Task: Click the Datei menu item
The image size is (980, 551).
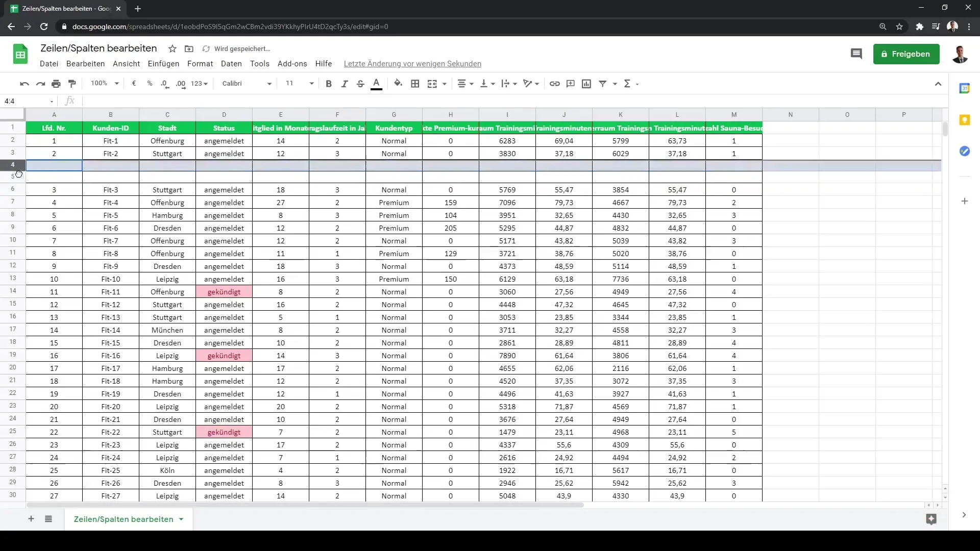Action: point(49,63)
